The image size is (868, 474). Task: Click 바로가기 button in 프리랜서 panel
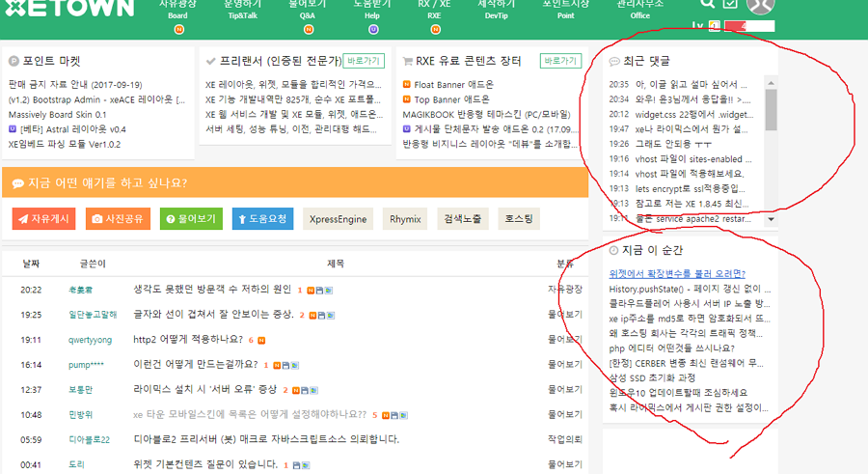coord(363,61)
